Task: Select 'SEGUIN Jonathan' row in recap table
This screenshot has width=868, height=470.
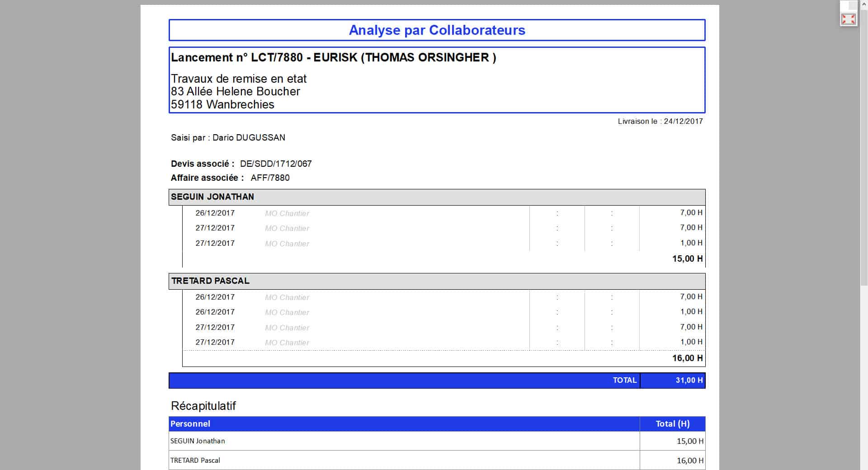Action: click(x=198, y=441)
